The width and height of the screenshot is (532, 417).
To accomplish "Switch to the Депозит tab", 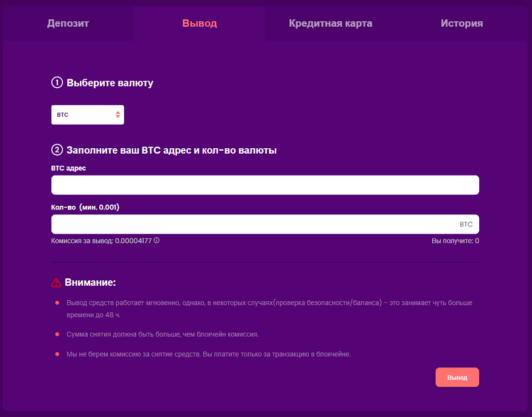I will [x=68, y=24].
